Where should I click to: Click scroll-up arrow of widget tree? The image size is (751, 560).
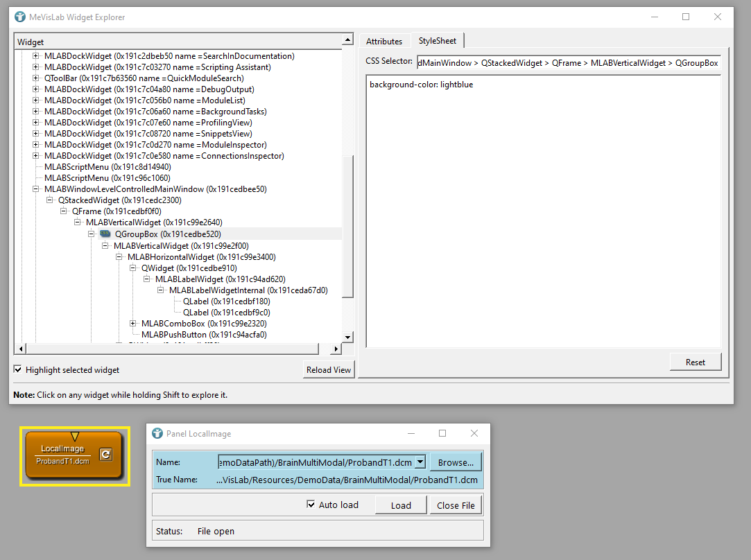347,42
